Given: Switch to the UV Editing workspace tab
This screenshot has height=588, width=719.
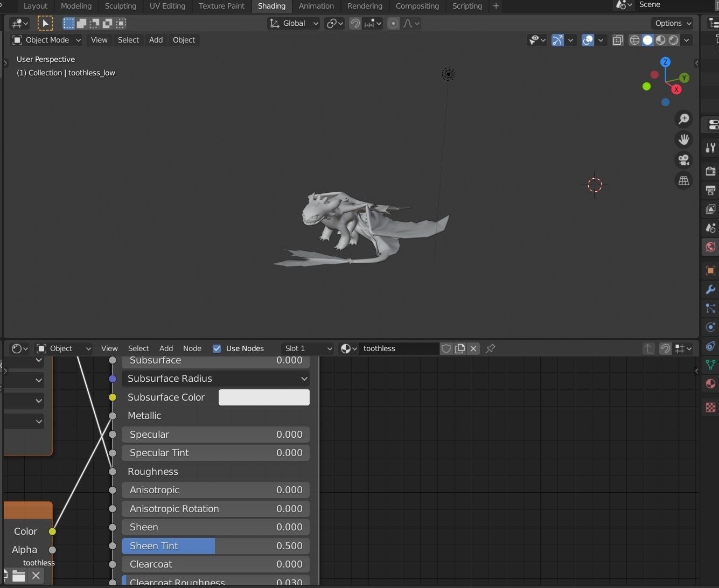Looking at the screenshot, I should point(167,6).
